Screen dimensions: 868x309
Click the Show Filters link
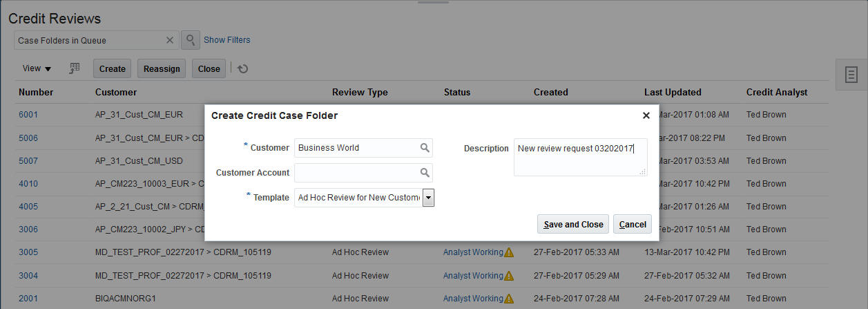pyautogui.click(x=226, y=40)
